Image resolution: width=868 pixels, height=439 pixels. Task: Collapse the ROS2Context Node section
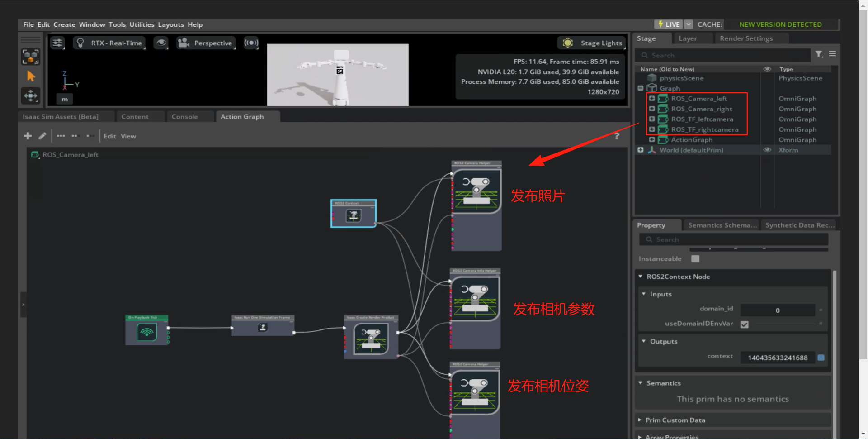(640, 277)
